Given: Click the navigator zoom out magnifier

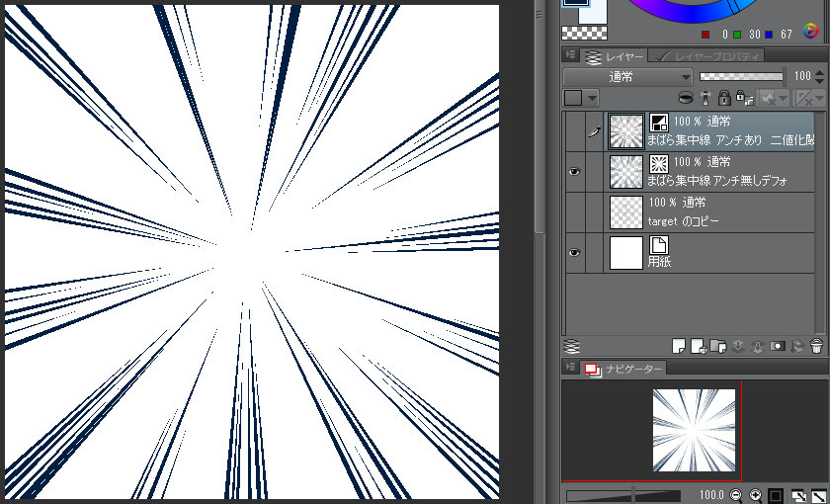Looking at the screenshot, I should coord(735,494).
